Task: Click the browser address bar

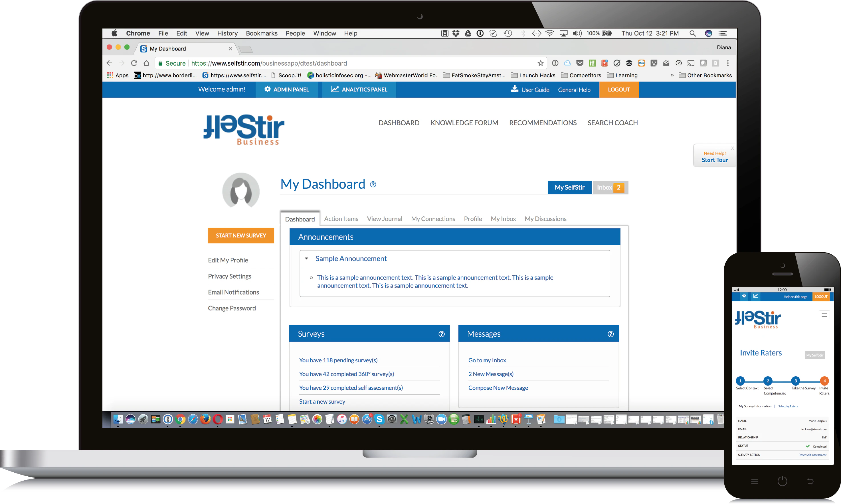Action: coord(340,63)
